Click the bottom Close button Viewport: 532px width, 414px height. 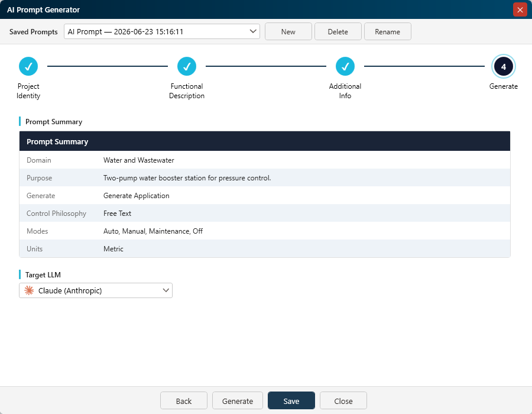pyautogui.click(x=343, y=401)
